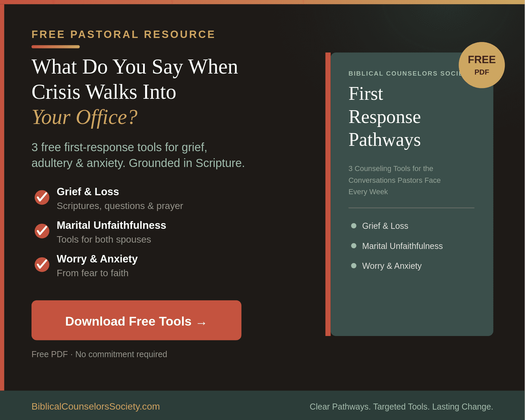Click Marital Unfaithfulness on the PDF cover
This screenshot has width=525, height=420.
[402, 246]
